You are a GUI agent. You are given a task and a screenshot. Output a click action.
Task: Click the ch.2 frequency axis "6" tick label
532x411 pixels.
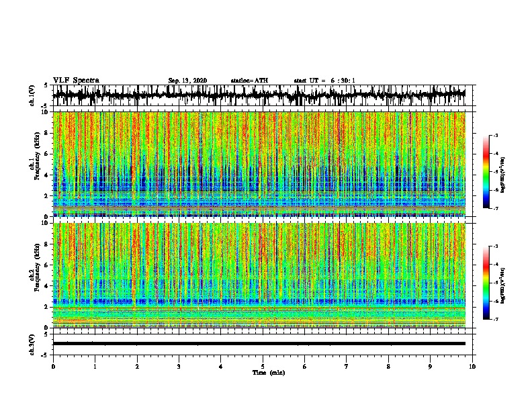tap(46, 265)
